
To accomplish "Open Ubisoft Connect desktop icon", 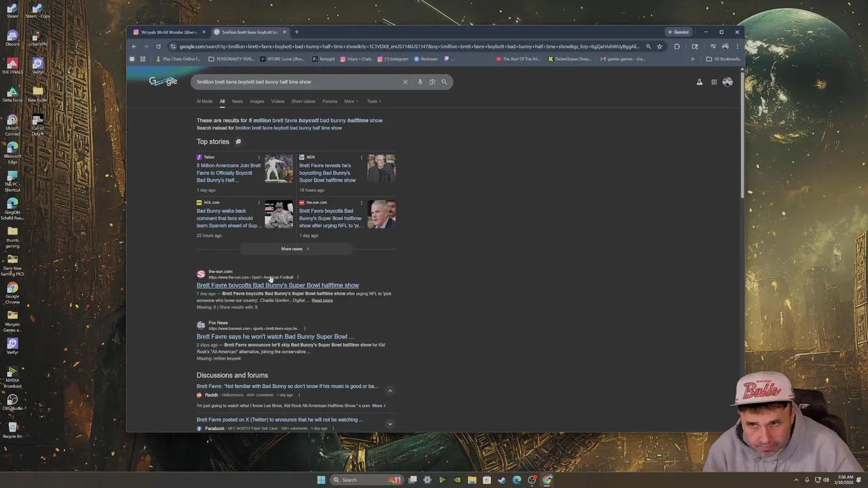I will [x=12, y=125].
